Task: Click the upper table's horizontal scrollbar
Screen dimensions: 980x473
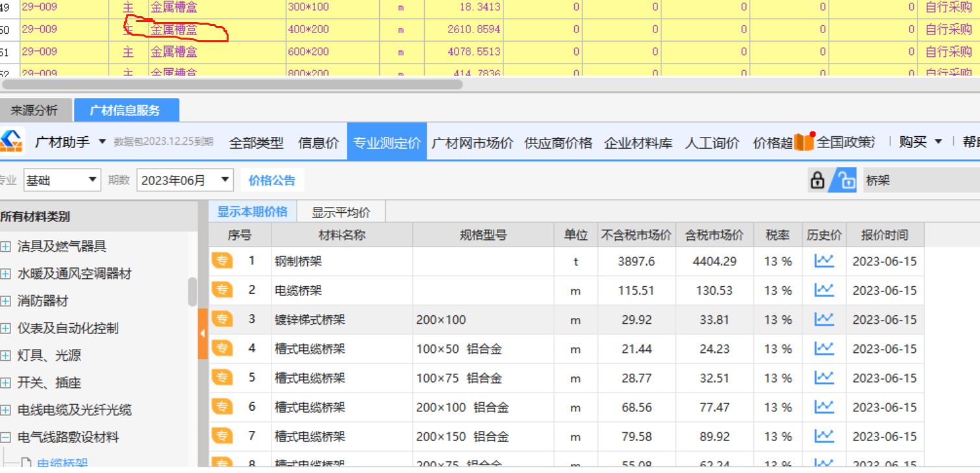Action: [x=232, y=84]
